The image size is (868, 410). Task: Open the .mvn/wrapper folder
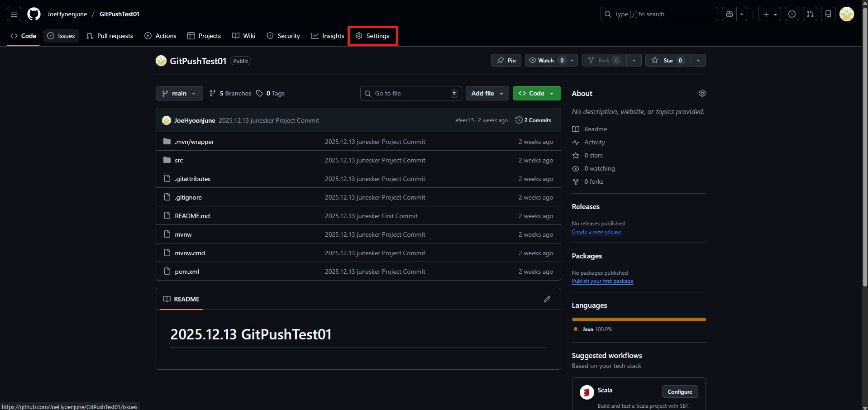[194, 142]
